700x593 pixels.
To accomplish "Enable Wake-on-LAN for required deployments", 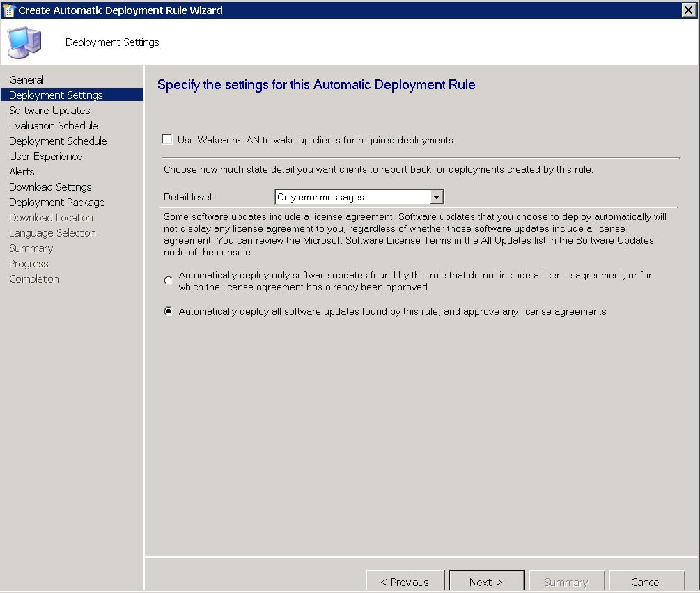I will coord(167,140).
